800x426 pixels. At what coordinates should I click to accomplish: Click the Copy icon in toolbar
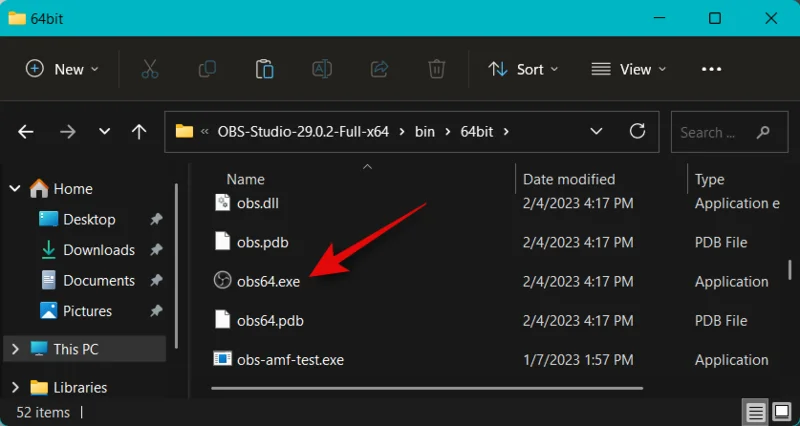tap(207, 69)
